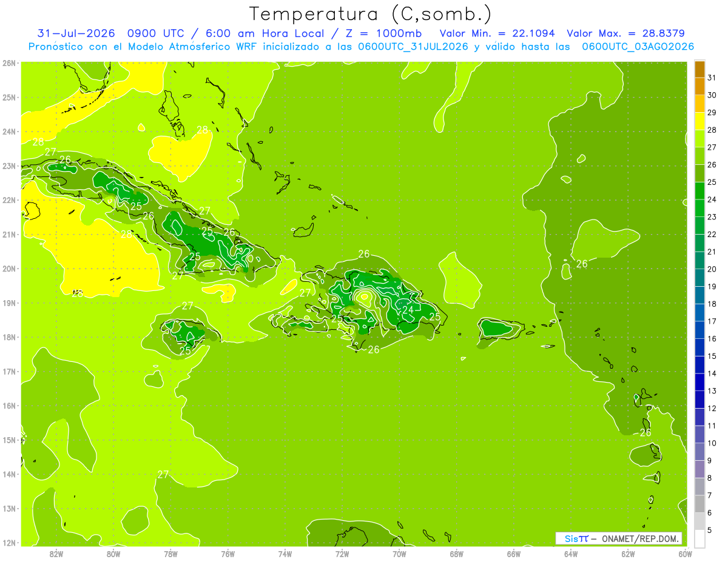
Task: Click colorbar label "22"
Action: pos(712,234)
